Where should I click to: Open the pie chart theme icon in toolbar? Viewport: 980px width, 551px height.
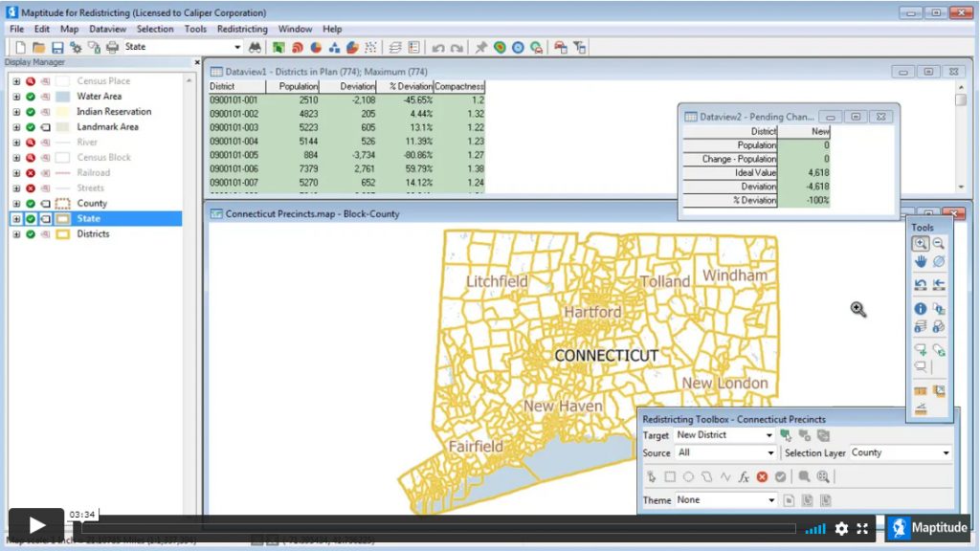click(x=315, y=47)
